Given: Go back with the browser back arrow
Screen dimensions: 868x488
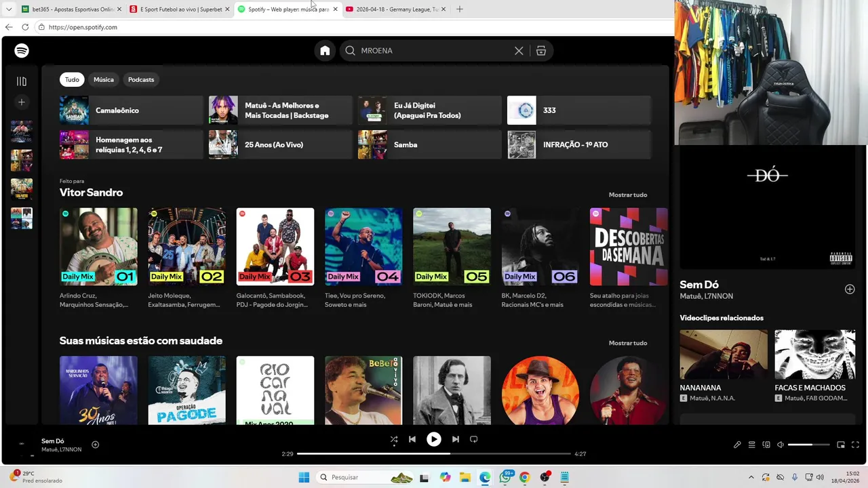Looking at the screenshot, I should click(x=9, y=27).
